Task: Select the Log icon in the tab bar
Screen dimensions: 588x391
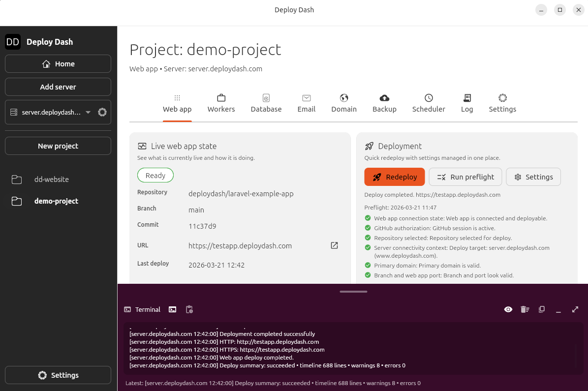Action: coord(467,97)
